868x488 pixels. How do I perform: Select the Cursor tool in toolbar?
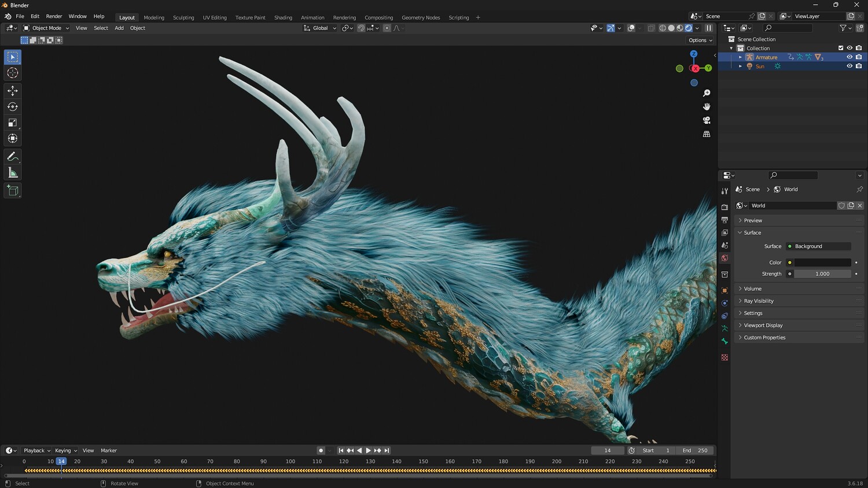13,73
